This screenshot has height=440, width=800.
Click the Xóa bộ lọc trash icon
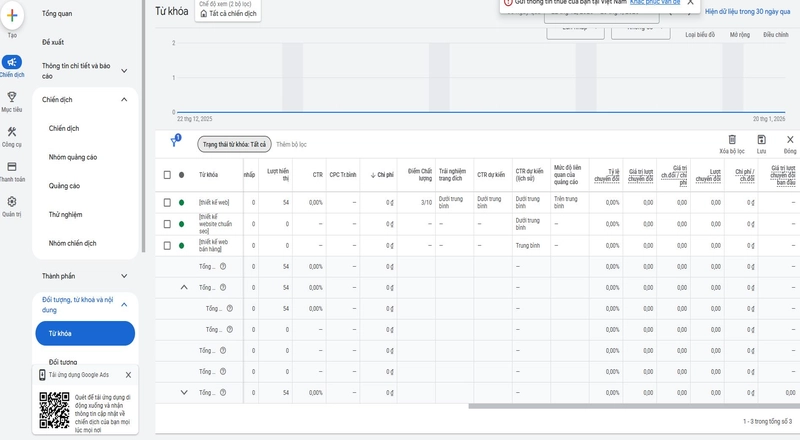732,139
